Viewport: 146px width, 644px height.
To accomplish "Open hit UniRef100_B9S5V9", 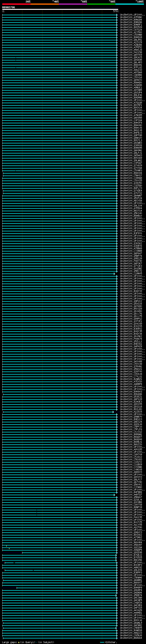I will pyautogui.click(x=131, y=27).
